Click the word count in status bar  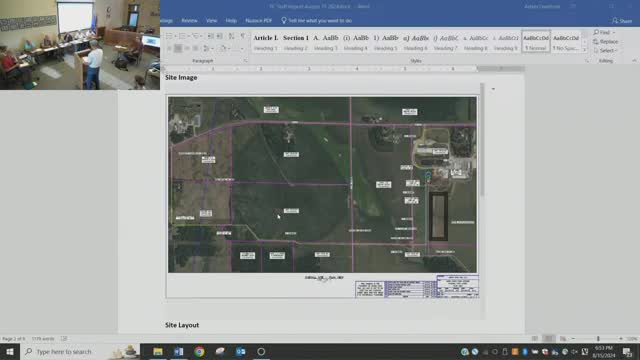point(43,339)
